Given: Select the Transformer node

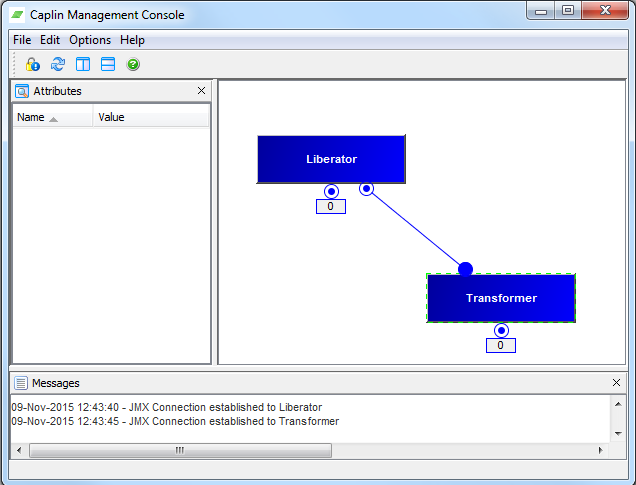Looking at the screenshot, I should coord(501,298).
